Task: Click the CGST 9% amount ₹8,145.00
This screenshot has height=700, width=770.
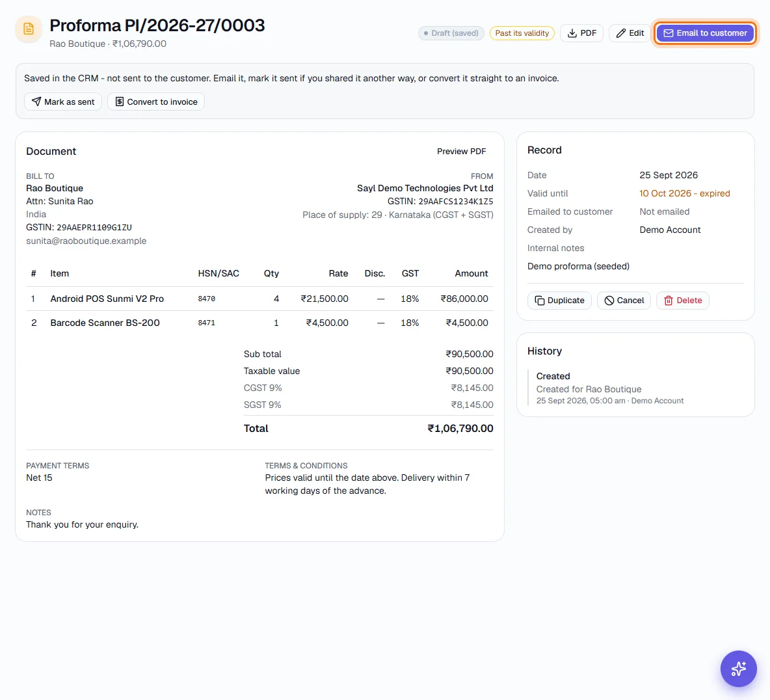Action: click(472, 388)
